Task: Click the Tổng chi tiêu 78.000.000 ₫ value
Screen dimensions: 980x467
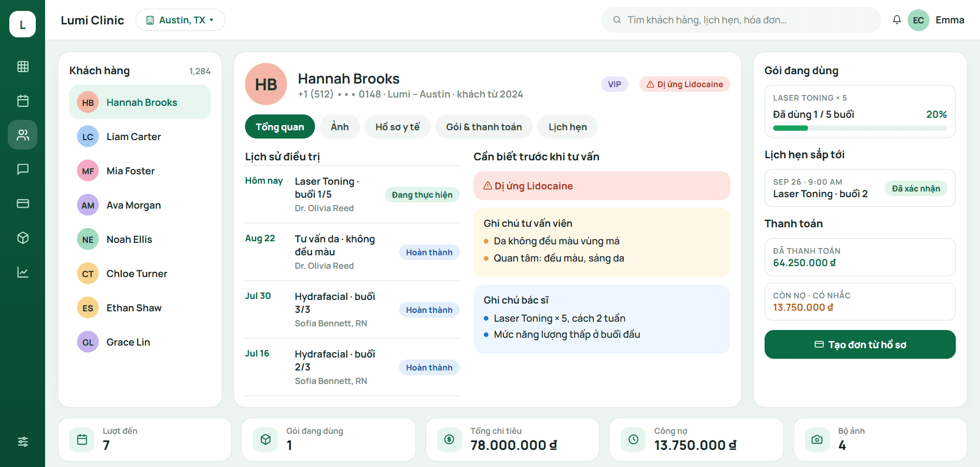Action: tap(513, 445)
